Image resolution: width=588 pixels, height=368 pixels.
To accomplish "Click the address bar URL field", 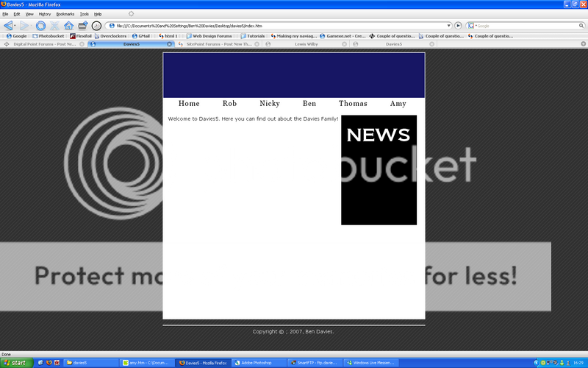I will [x=279, y=26].
